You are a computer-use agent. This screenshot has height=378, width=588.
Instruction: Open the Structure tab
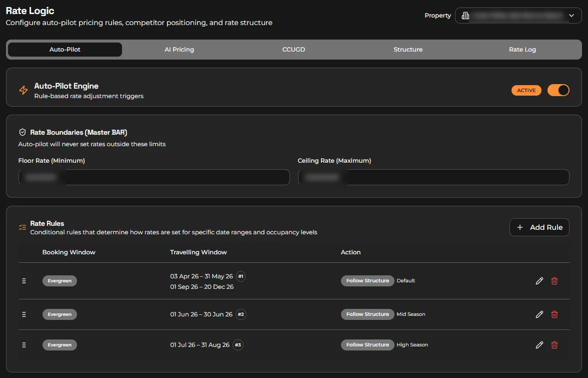[x=408, y=50]
